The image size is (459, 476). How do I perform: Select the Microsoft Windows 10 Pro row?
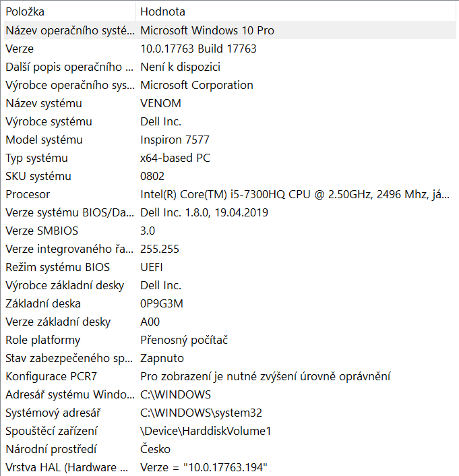coord(207,30)
